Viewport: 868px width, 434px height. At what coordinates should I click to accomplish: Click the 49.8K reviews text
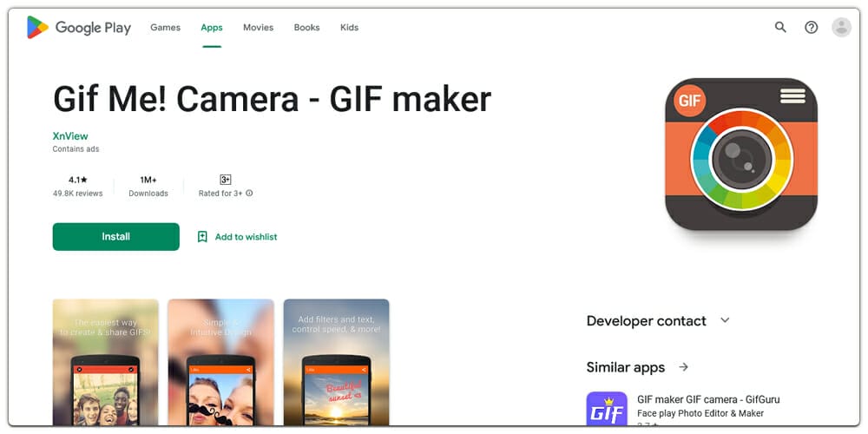click(77, 194)
